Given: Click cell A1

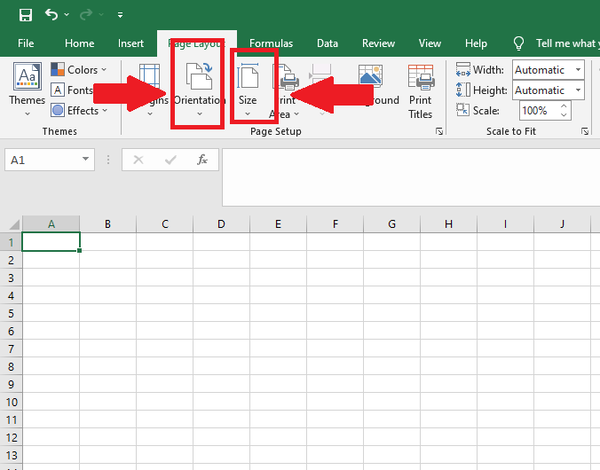Looking at the screenshot, I should (x=51, y=242).
